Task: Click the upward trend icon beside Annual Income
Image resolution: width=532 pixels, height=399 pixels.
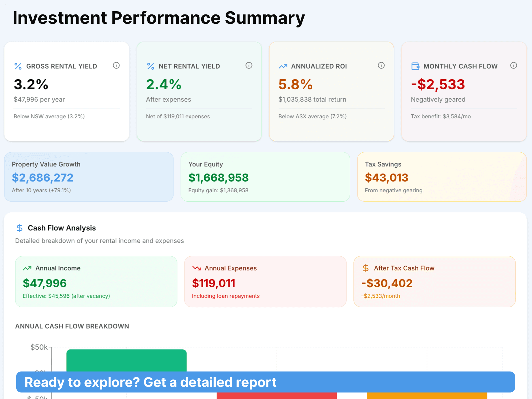Action: click(x=27, y=268)
